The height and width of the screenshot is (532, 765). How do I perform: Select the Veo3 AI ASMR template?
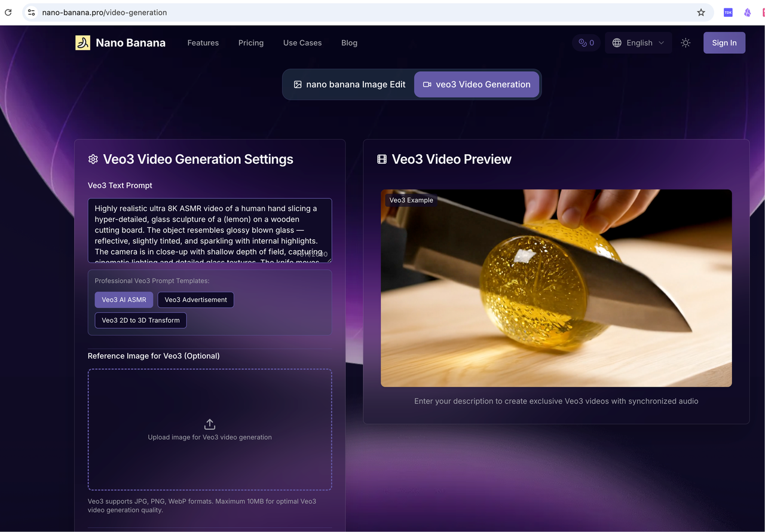pyautogui.click(x=124, y=299)
